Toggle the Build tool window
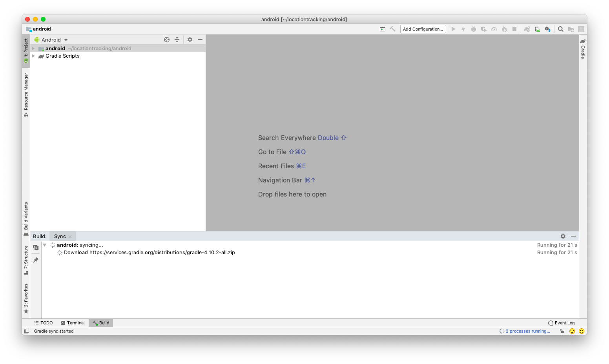This screenshot has height=364, width=609. (101, 322)
